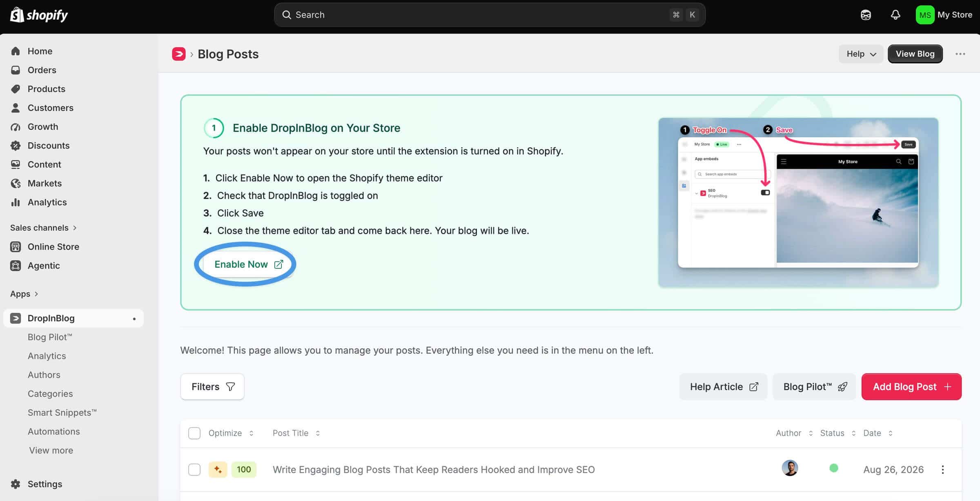Viewport: 980px width, 501px height.
Task: Open the page more-actions ellipsis
Action: pos(960,54)
